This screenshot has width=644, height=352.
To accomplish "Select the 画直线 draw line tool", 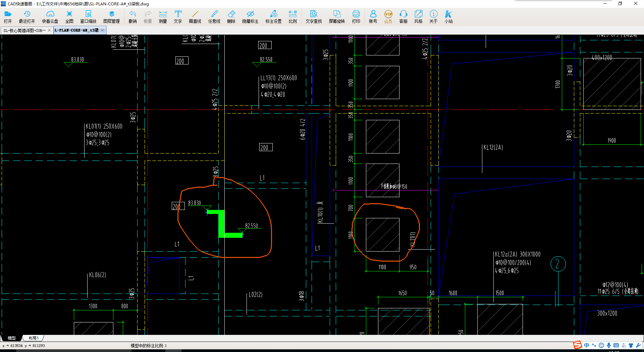I will tap(195, 16).
